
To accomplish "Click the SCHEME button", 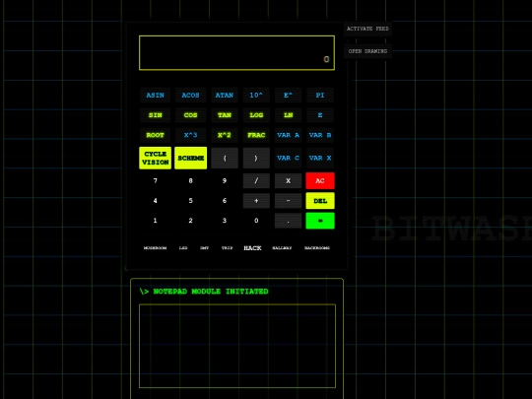I will 191,158.
